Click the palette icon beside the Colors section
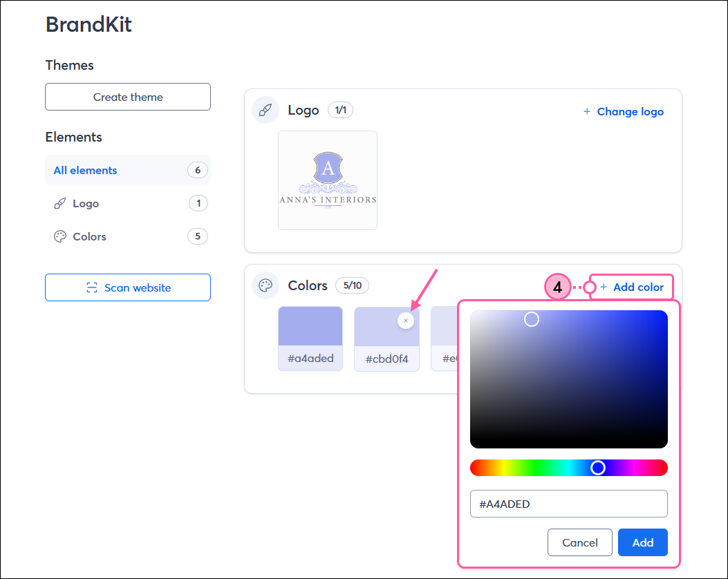This screenshot has width=728, height=579. 265,285
